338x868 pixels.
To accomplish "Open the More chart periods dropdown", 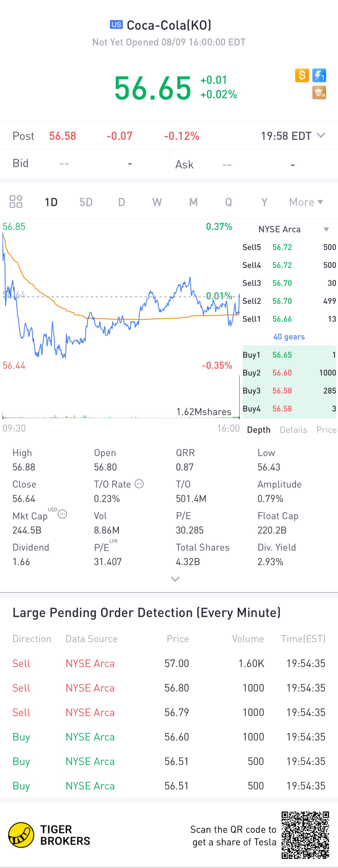I will click(x=306, y=202).
